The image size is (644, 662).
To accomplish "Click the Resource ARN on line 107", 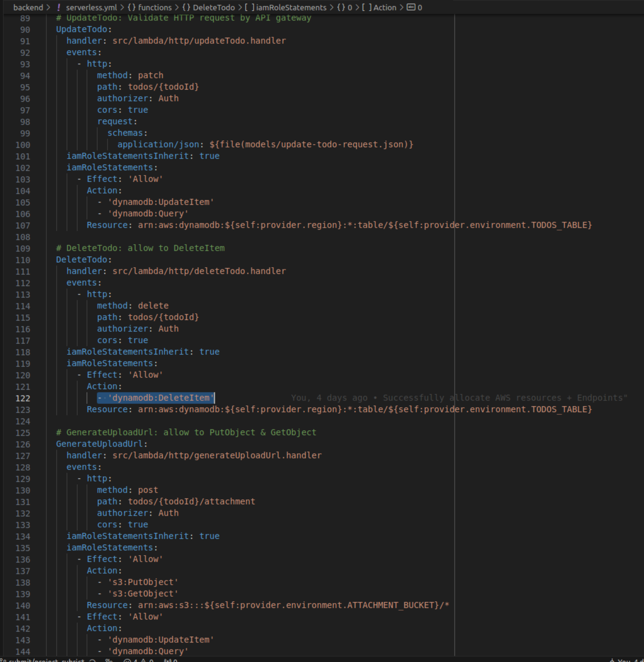I will tap(365, 225).
